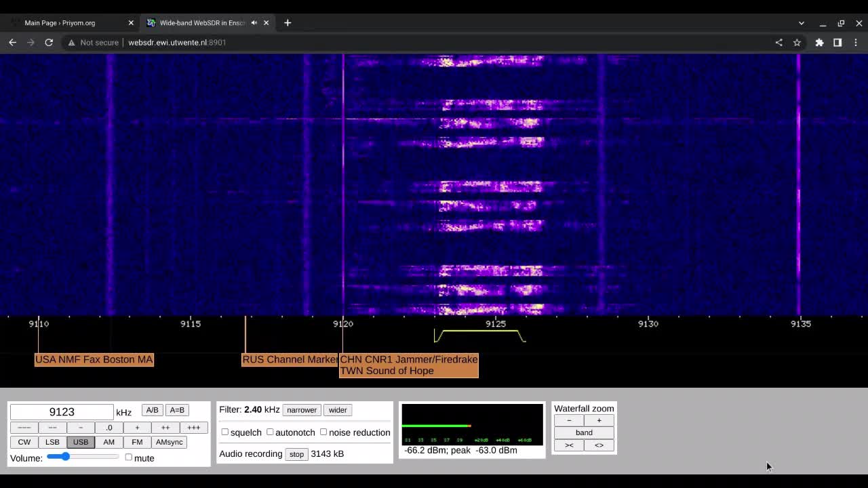The image size is (868, 488).
Task: Stop the audio recording
Action: coord(296,454)
